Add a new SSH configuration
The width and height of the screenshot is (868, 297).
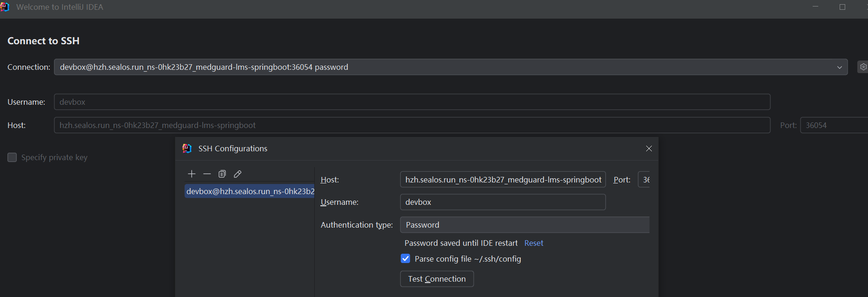[x=192, y=174]
